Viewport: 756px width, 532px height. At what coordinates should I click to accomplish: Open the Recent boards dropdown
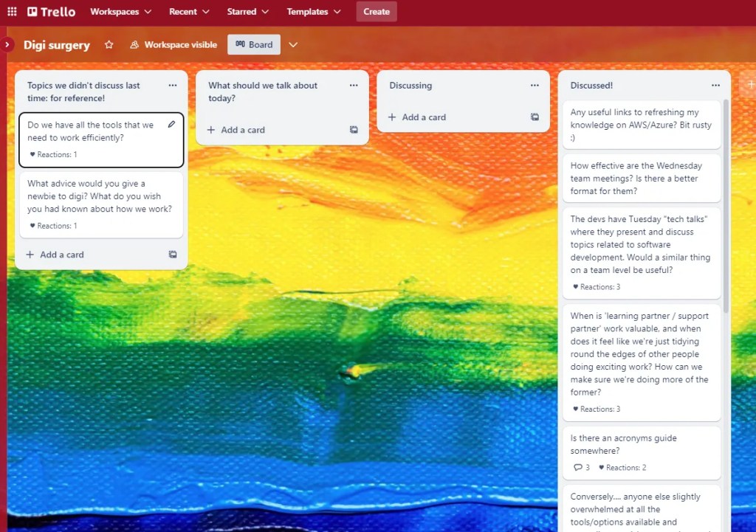click(189, 12)
